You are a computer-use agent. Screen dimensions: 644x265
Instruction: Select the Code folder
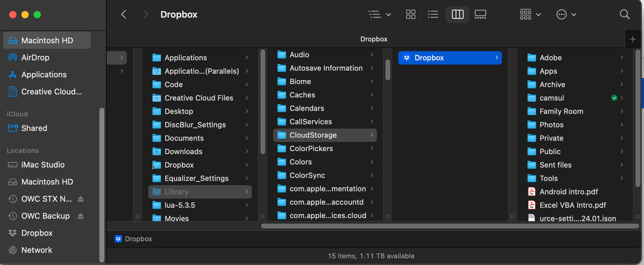(x=200, y=84)
